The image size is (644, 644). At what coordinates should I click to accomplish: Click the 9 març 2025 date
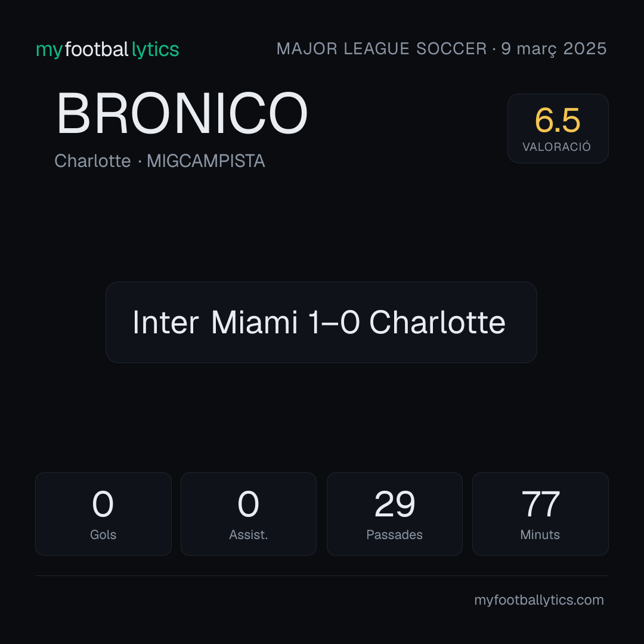pos(553,49)
